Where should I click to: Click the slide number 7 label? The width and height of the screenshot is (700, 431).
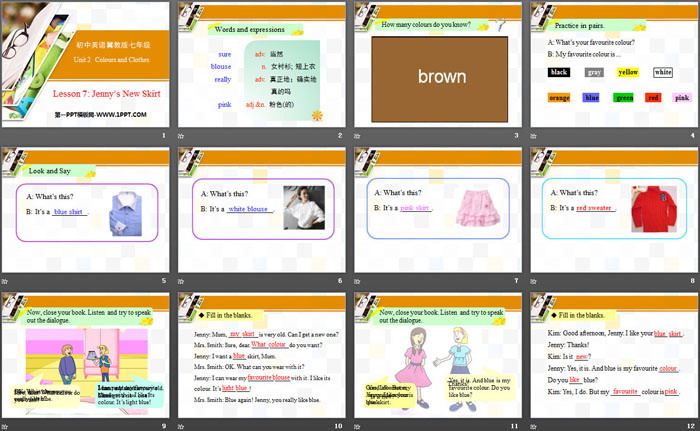point(516,281)
